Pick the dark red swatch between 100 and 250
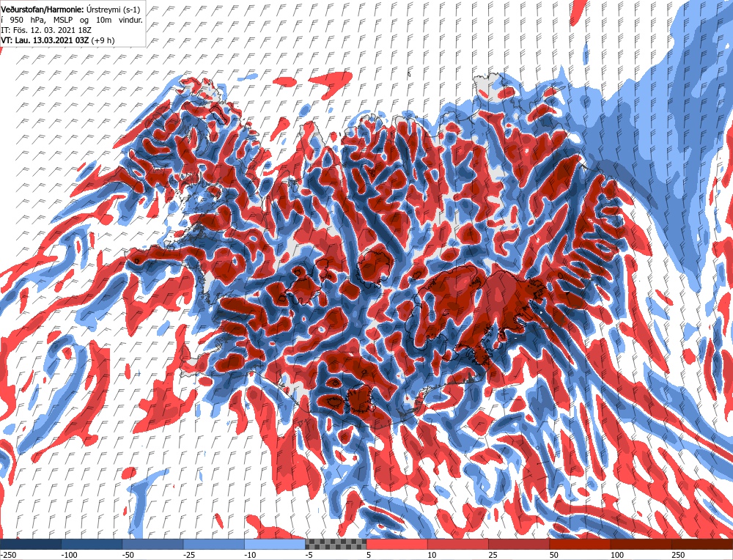Image resolution: width=733 pixels, height=560 pixels. tap(641, 544)
